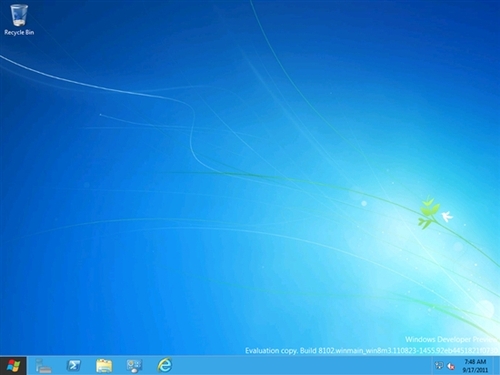
Task: Open the File Explorer folder icon
Action: pyautogui.click(x=104, y=366)
